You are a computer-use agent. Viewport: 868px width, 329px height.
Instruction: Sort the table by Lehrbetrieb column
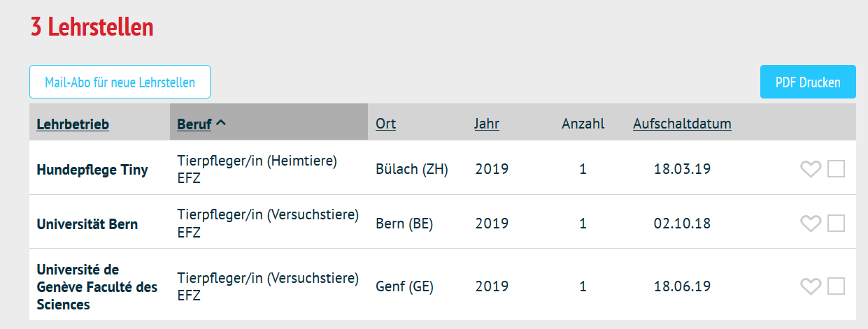pos(73,124)
